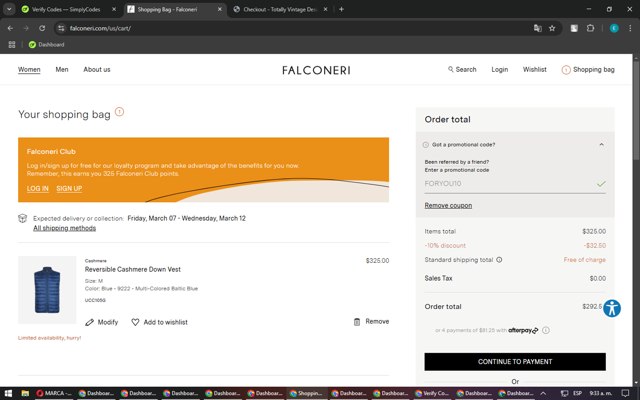Click the heart Add to wishlist icon
This screenshot has height=400, width=640.
[x=135, y=322]
